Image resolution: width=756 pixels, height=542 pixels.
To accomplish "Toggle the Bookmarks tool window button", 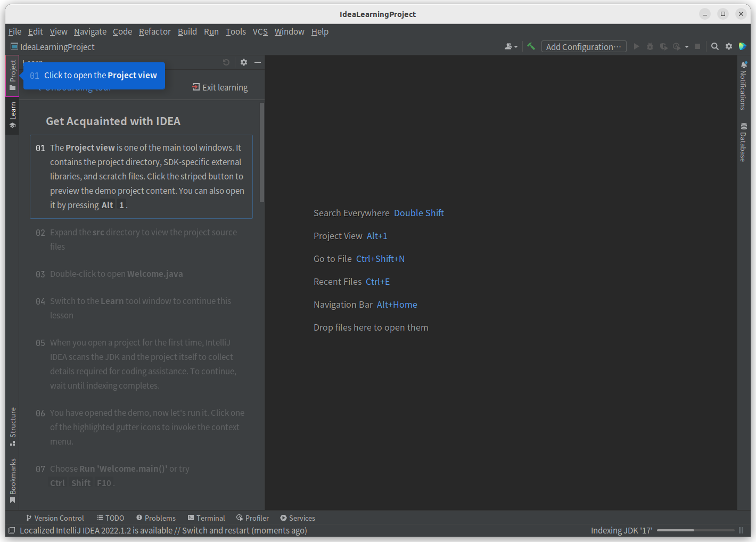I will pyautogui.click(x=12, y=480).
